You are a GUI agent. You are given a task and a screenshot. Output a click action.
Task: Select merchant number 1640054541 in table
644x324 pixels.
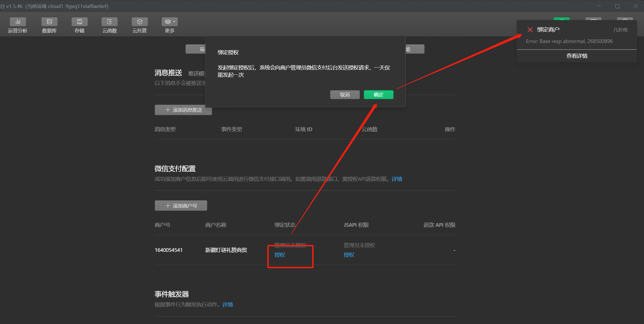(x=168, y=250)
